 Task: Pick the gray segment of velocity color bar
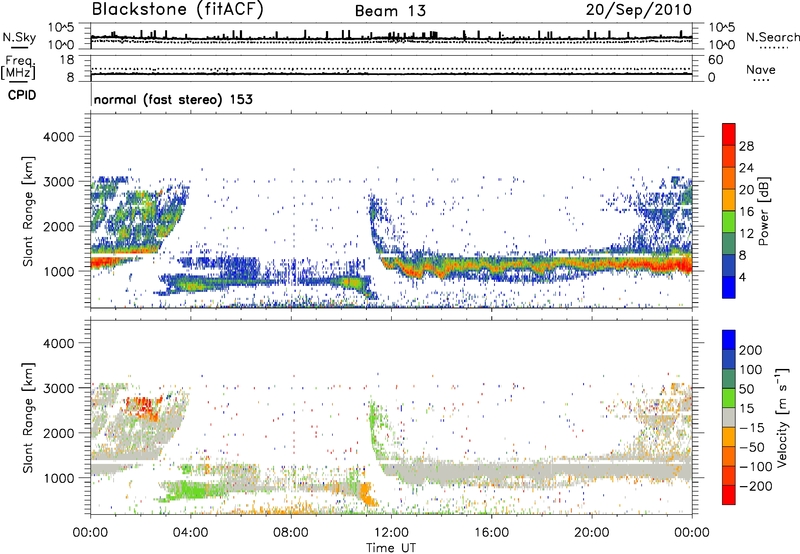pyautogui.click(x=729, y=417)
